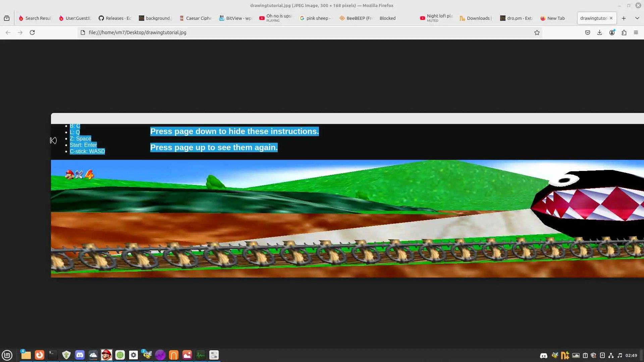The width and height of the screenshot is (644, 362).
Task: Reload the current page
Action: [32, 33]
